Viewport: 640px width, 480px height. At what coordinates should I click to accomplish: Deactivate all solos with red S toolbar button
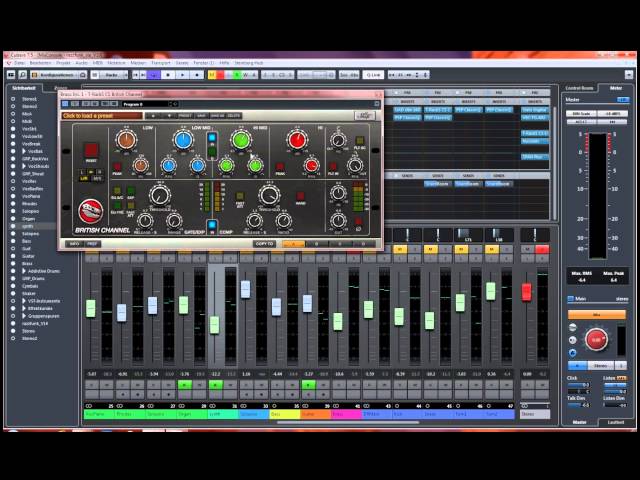click(220, 75)
